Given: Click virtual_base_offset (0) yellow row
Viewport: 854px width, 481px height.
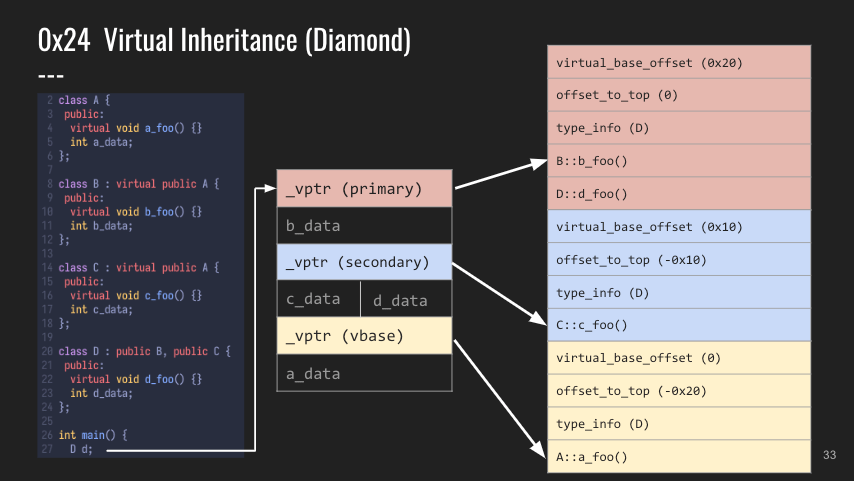Looking at the screenshot, I should [679, 358].
